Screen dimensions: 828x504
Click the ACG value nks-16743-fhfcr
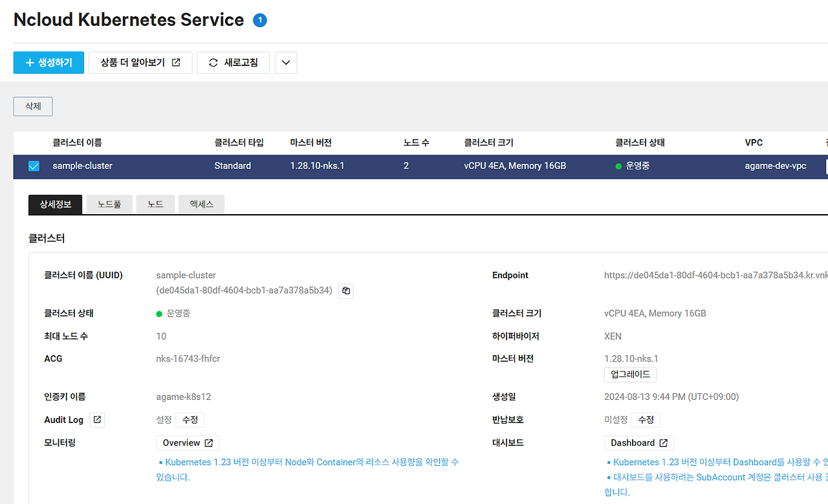[188, 359]
